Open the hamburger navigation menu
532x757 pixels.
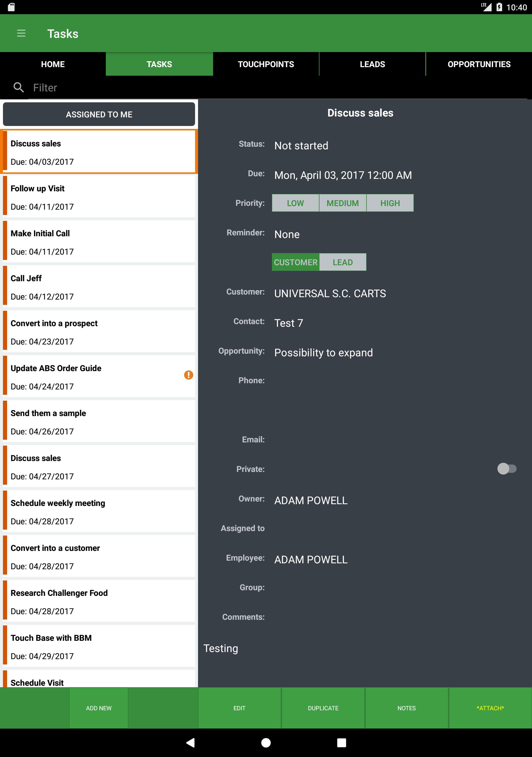click(x=21, y=33)
